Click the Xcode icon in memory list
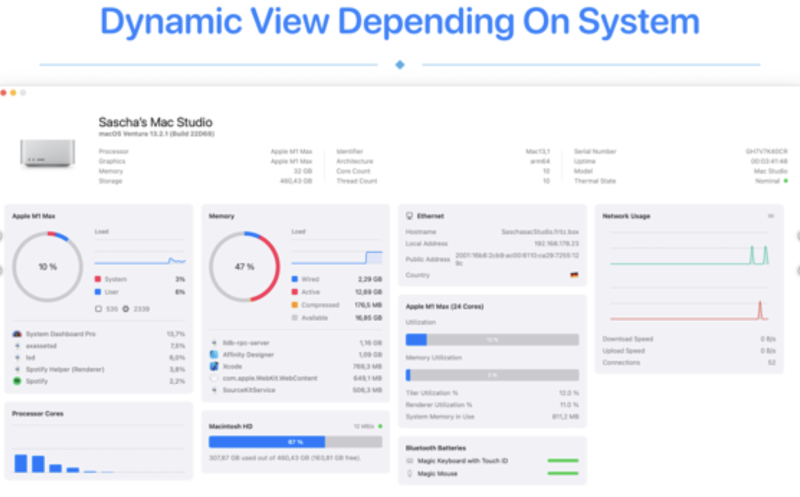Screen dimensions: 800x497 pos(214,366)
